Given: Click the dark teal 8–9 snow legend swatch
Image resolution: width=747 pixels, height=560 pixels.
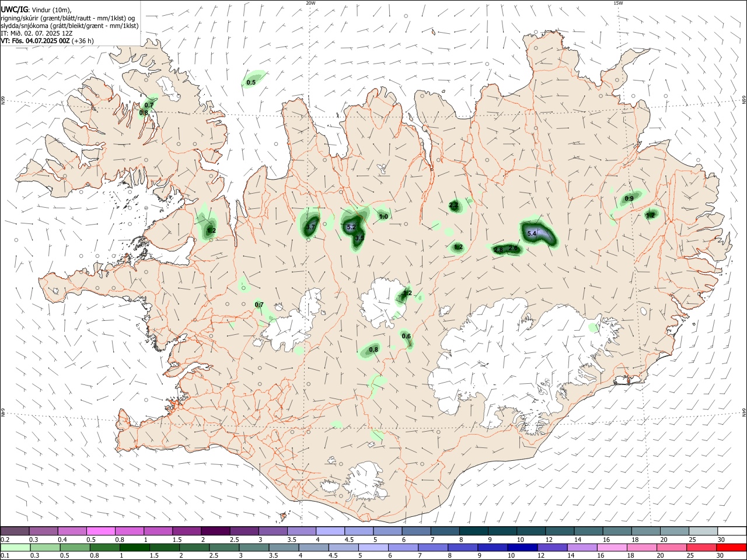Looking at the screenshot, I should (474, 531).
